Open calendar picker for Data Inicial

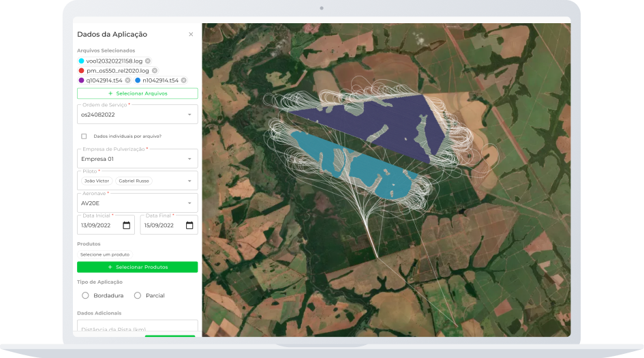126,225
